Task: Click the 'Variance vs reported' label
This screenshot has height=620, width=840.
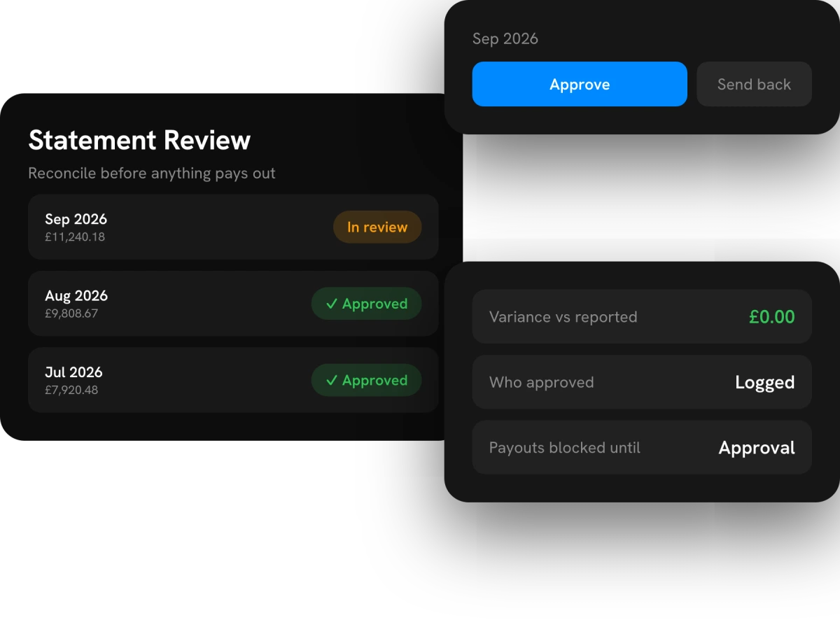Action: (x=563, y=317)
